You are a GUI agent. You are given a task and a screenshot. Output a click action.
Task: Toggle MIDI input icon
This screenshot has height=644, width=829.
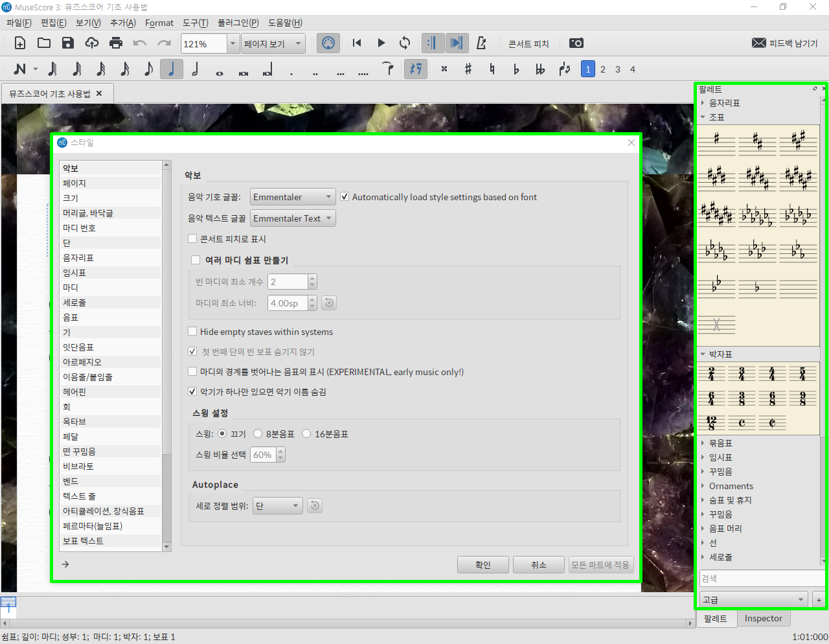click(x=328, y=43)
